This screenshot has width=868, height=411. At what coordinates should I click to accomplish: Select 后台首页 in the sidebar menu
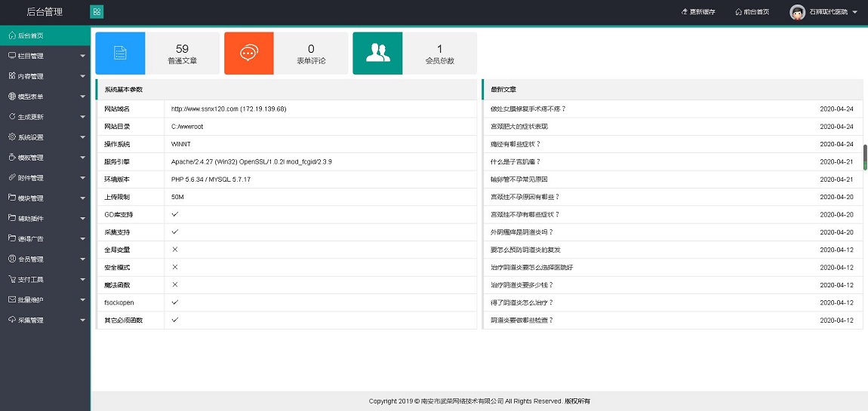coord(30,35)
